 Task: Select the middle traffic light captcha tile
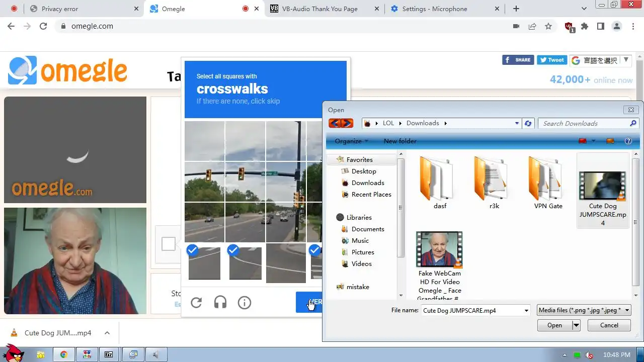point(245,182)
